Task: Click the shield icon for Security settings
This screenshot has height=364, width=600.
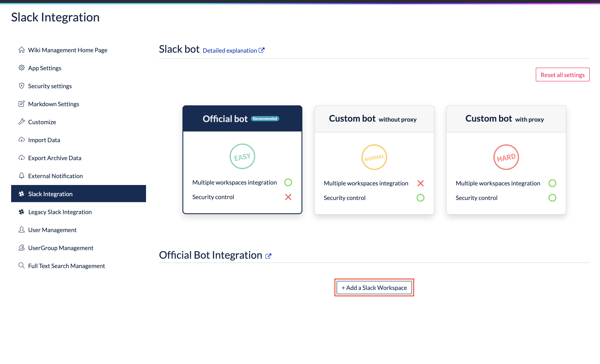Action: pyautogui.click(x=21, y=86)
